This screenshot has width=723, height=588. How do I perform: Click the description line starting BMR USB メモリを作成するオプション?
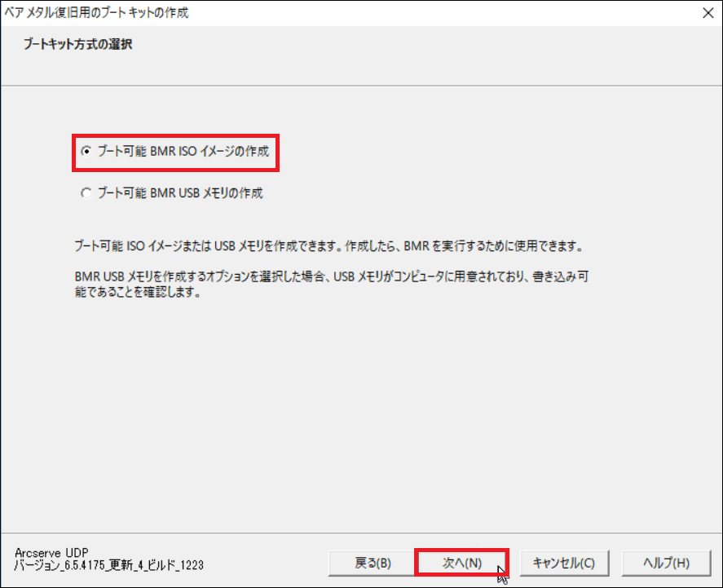pos(332,276)
